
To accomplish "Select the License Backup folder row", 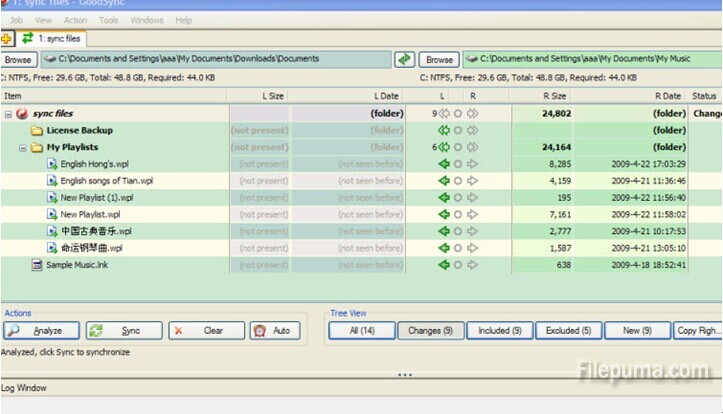I will coord(79,131).
